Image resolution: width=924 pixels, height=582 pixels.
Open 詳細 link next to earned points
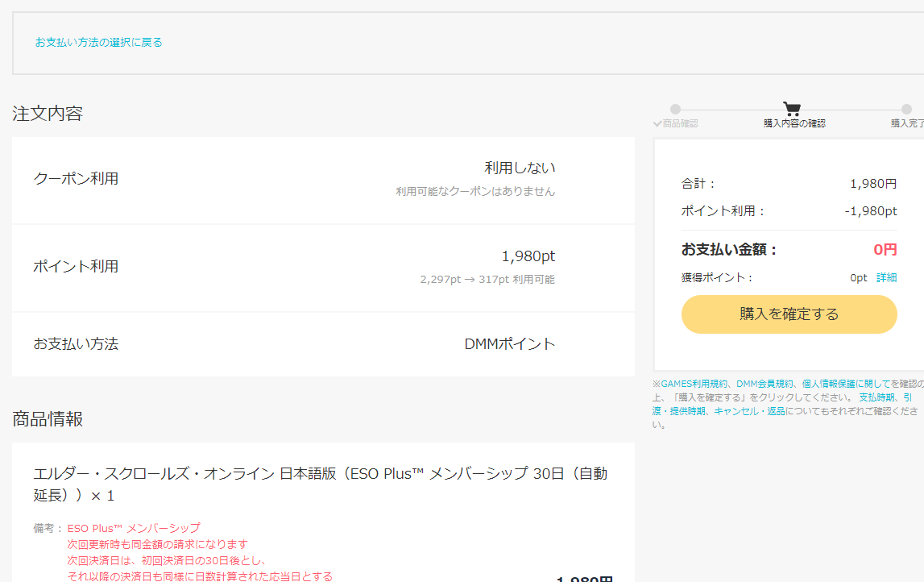tap(886, 278)
